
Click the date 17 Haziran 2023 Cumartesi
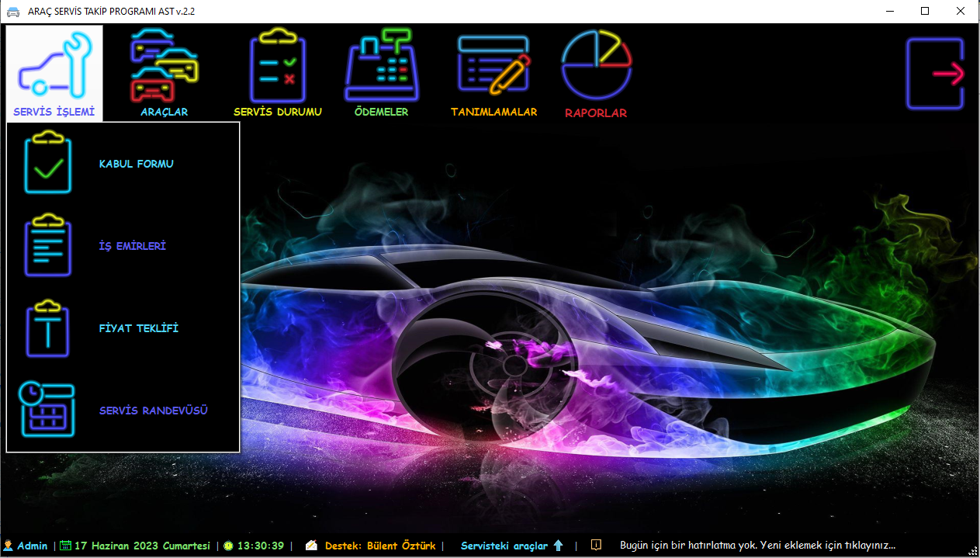click(142, 546)
